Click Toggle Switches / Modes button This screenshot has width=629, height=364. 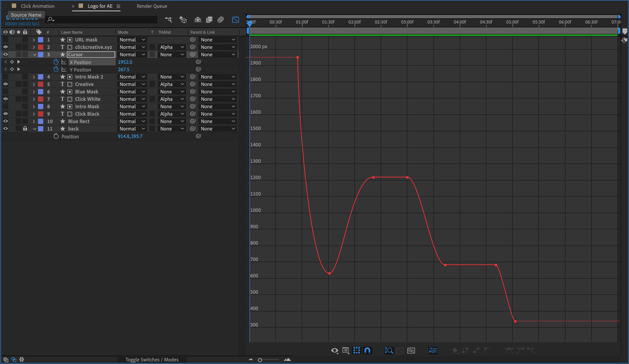152,360
